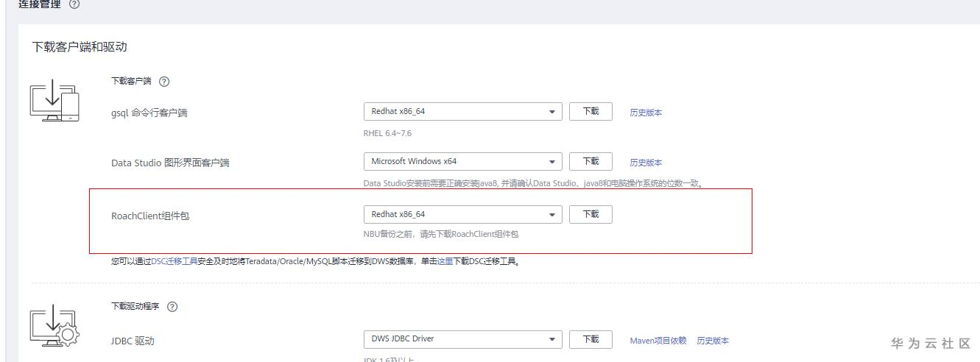
Task: Click the Data Studio java8 installation note
Action: 533,183
